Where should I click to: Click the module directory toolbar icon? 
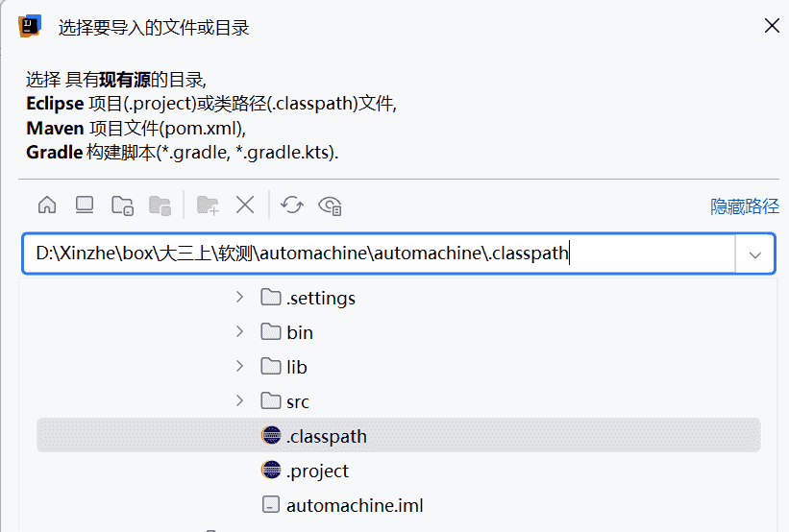tap(160, 205)
